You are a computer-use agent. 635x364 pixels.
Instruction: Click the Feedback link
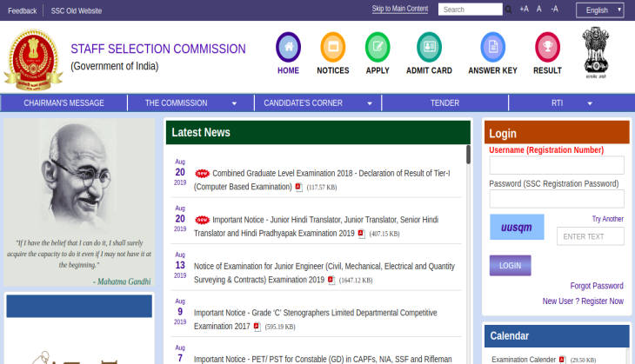tap(23, 11)
